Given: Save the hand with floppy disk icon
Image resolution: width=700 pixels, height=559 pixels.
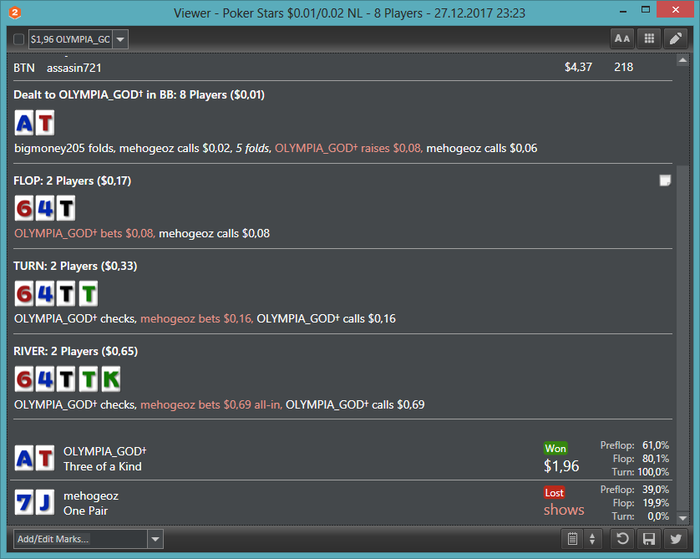Looking at the screenshot, I should click(649, 539).
